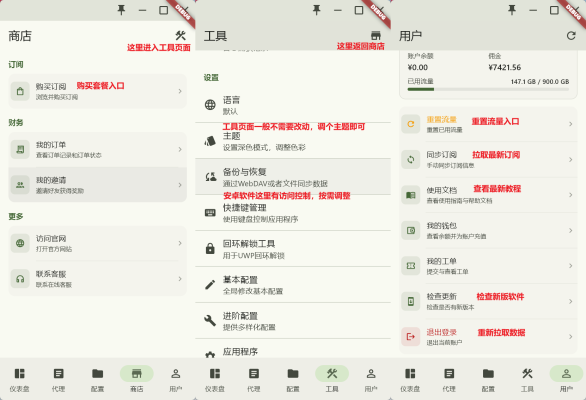Image resolution: width=586 pixels, height=400 pixels.
Task: Open 代理 tab in 用户 window
Action: click(449, 379)
